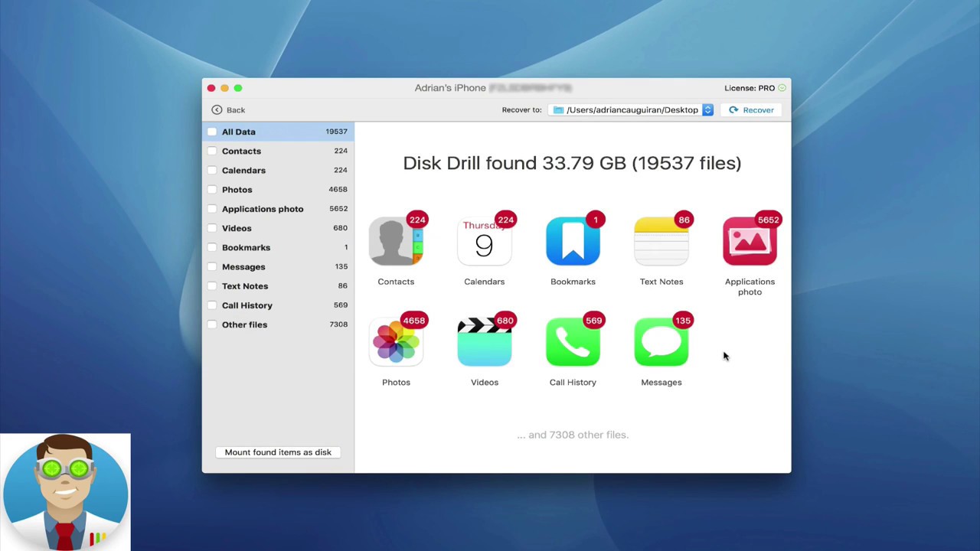
Task: Click the Back button label
Action: (236, 110)
